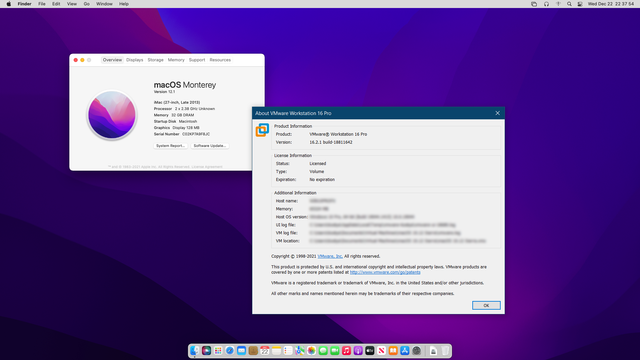640x360 pixels.
Task: Click the "16.2.1 build-18811642" version value
Action: [331, 142]
